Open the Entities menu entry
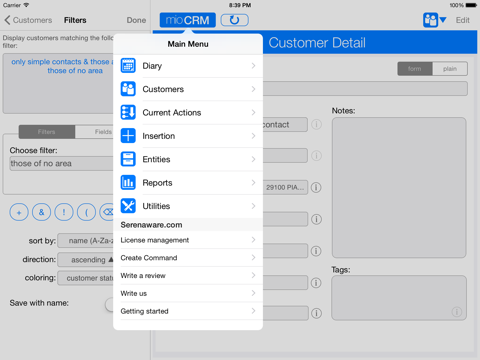 (188, 159)
